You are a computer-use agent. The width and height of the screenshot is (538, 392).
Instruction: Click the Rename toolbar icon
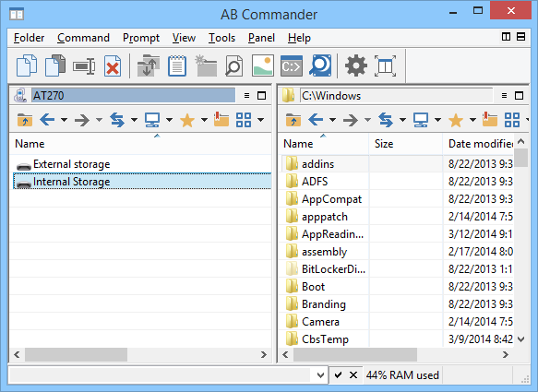(84, 65)
